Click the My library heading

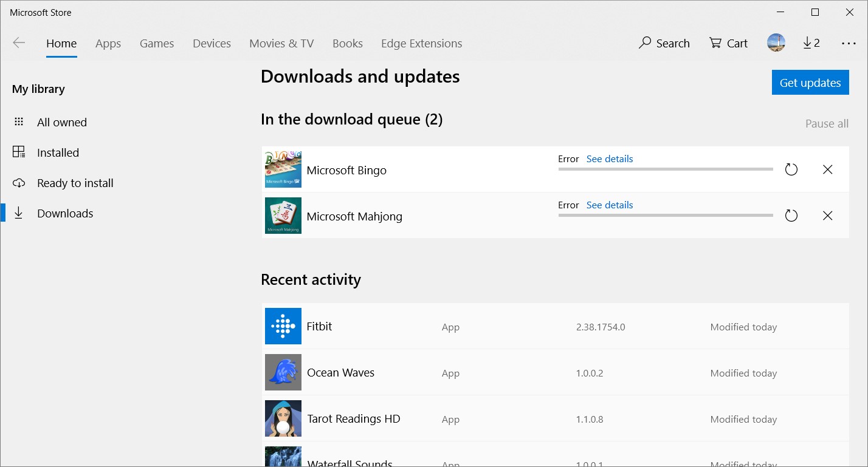[38, 89]
